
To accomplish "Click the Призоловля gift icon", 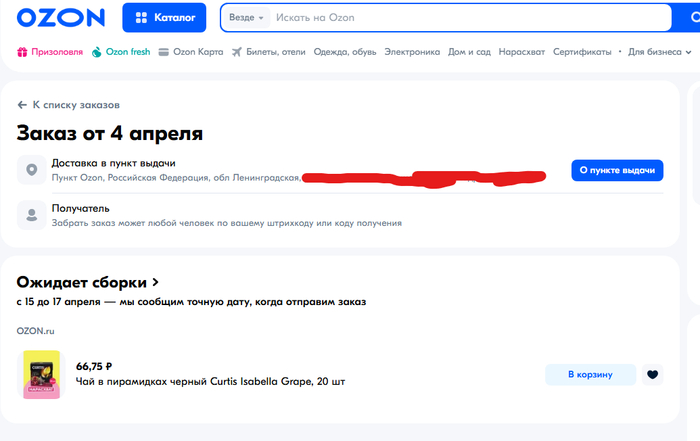I will click(22, 52).
